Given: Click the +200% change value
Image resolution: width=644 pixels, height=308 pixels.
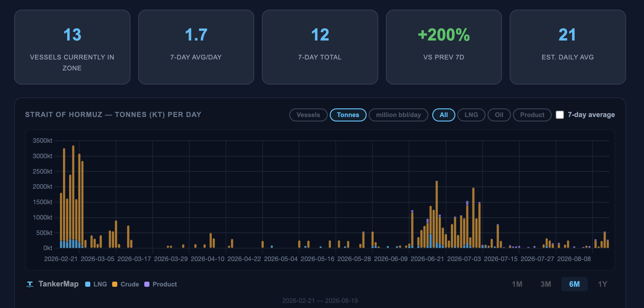Looking at the screenshot, I should point(444,35).
